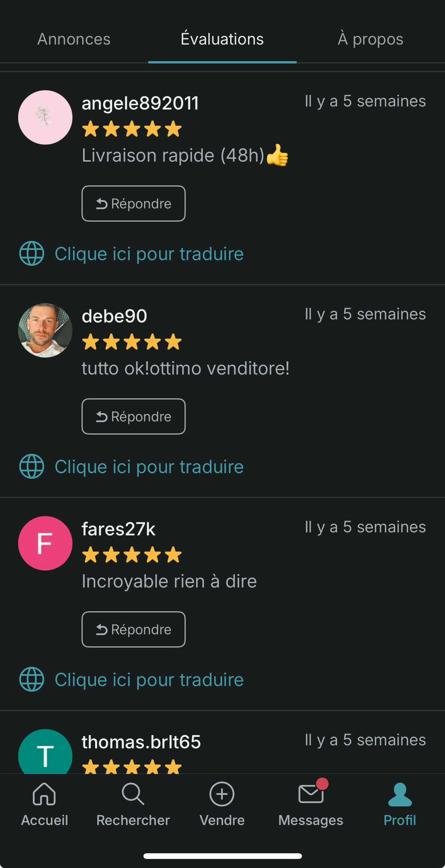Image resolution: width=445 pixels, height=868 pixels.
Task: Translate the "Incroyable rien à dire" review
Action: click(x=149, y=680)
